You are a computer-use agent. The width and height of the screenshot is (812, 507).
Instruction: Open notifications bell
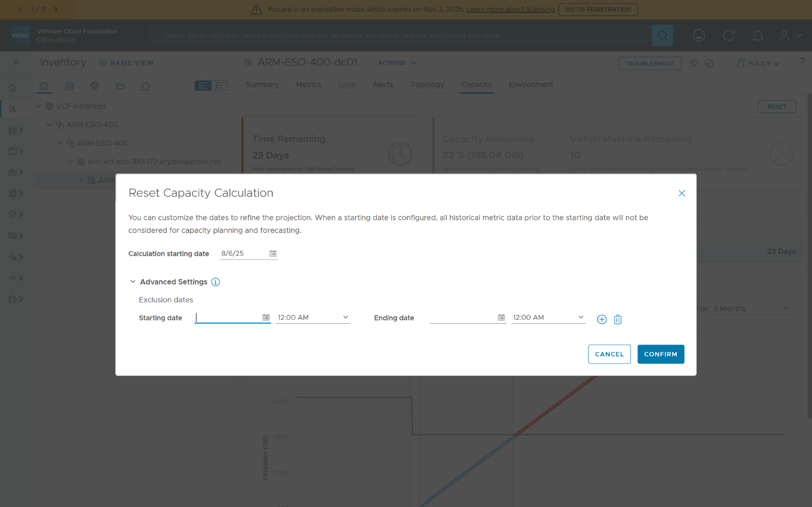click(x=758, y=35)
